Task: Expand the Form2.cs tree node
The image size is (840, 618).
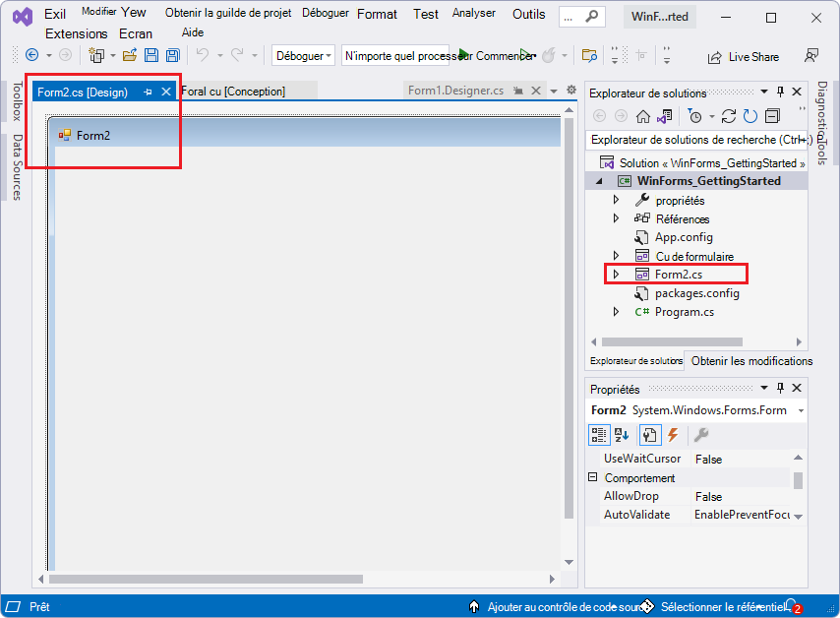Action: (616, 274)
